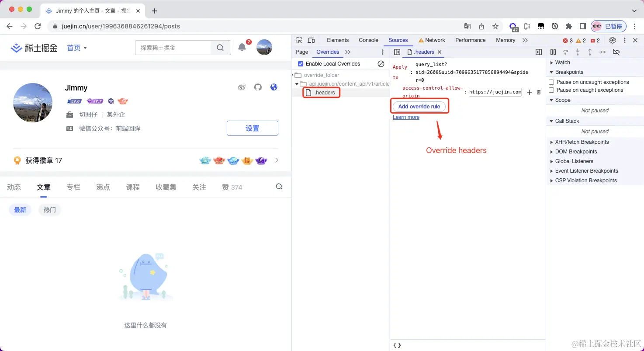
Task: Click the step into function icon
Action: (x=578, y=52)
